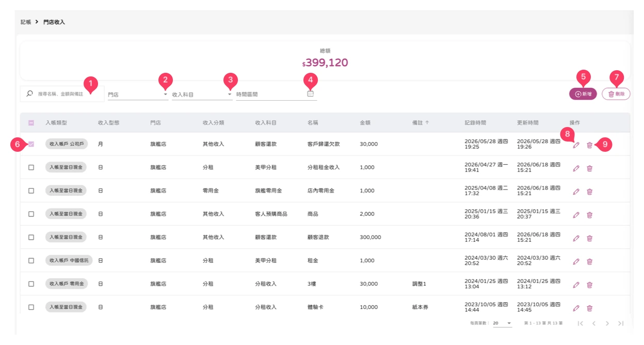
Task: Tick the checkbox for the 3樓 row
Action: pos(31,284)
